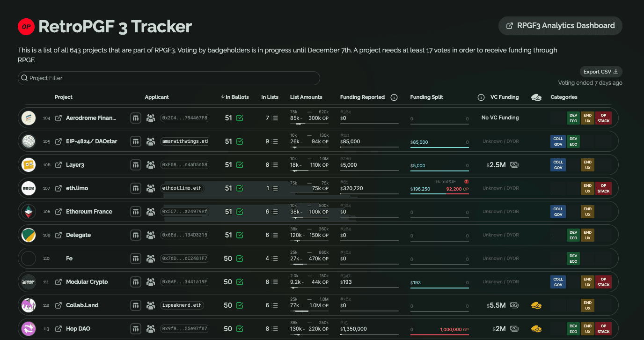Show info tooltip beside Funding Reported
Screen dimensions: 644x340
coord(394,97)
